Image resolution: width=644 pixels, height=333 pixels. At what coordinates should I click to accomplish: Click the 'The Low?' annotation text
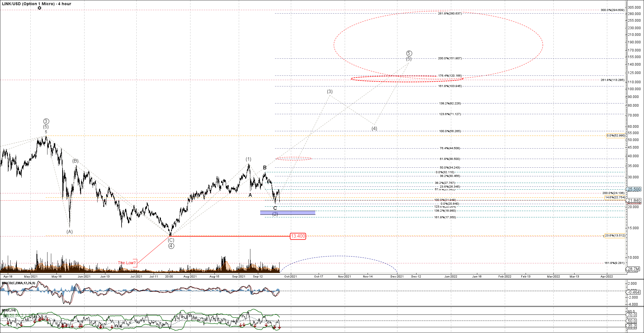tap(126, 263)
